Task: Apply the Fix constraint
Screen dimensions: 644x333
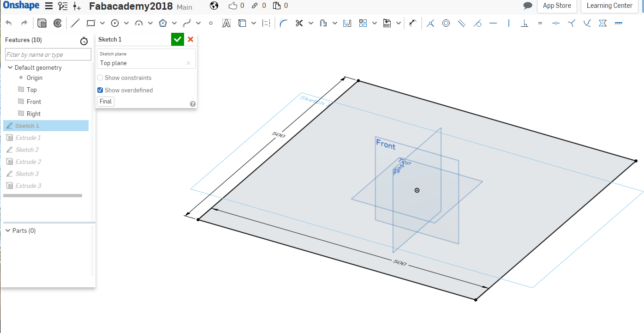Action: click(x=619, y=23)
